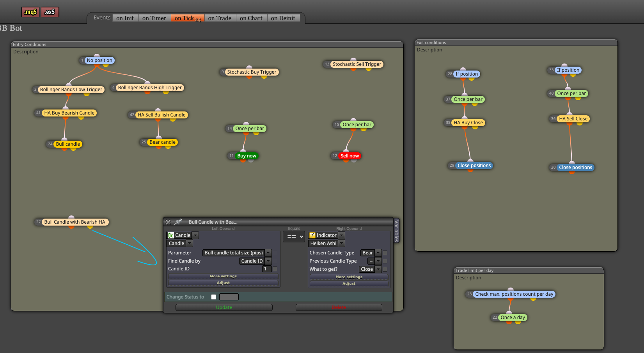Click the green Update button
This screenshot has height=353, width=644.
point(224,307)
